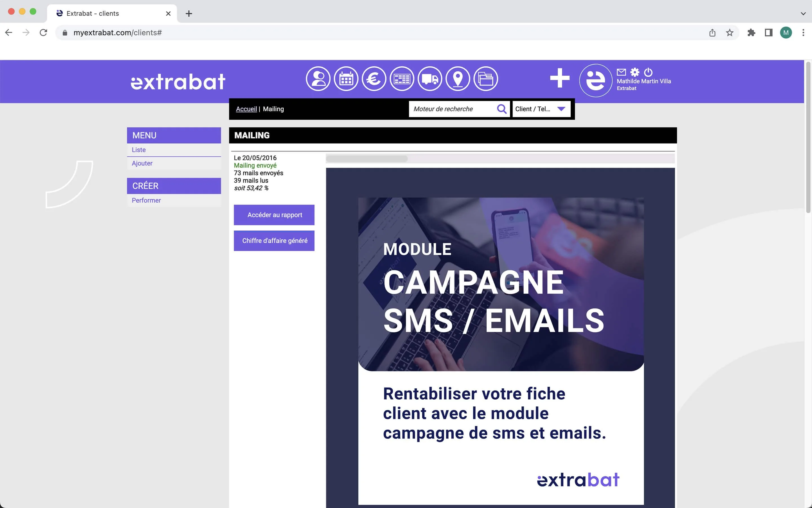Open the Chrome profile avatar M
Viewport: 812px width, 508px height.
786,32
